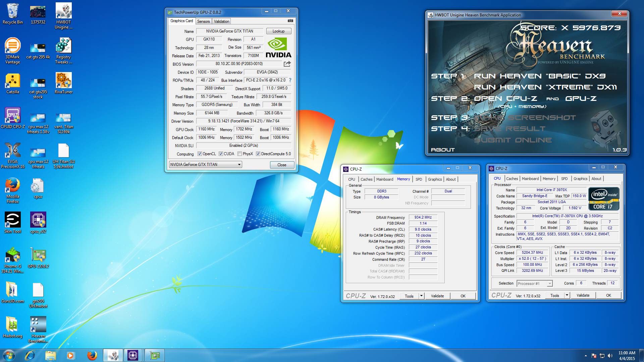The height and width of the screenshot is (362, 644).
Task: Show hidden system tray icons
Action: 586,356
